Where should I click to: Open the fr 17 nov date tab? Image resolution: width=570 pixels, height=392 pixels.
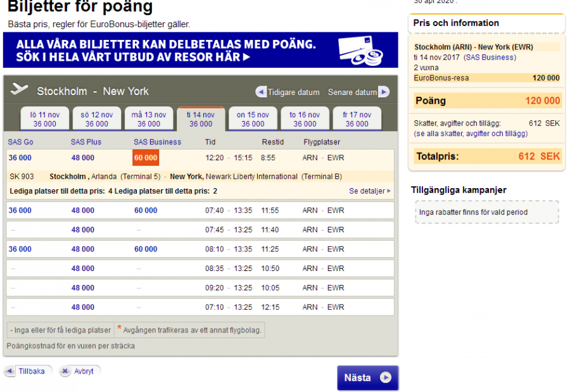coord(357,119)
